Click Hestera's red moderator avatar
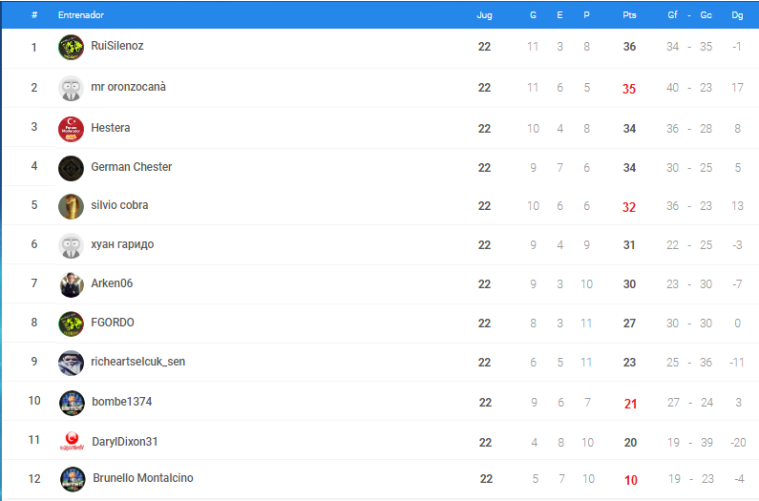759x501 pixels. point(71,129)
